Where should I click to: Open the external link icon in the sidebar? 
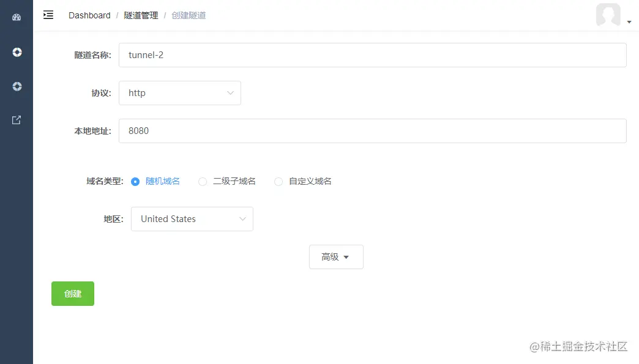click(x=17, y=120)
